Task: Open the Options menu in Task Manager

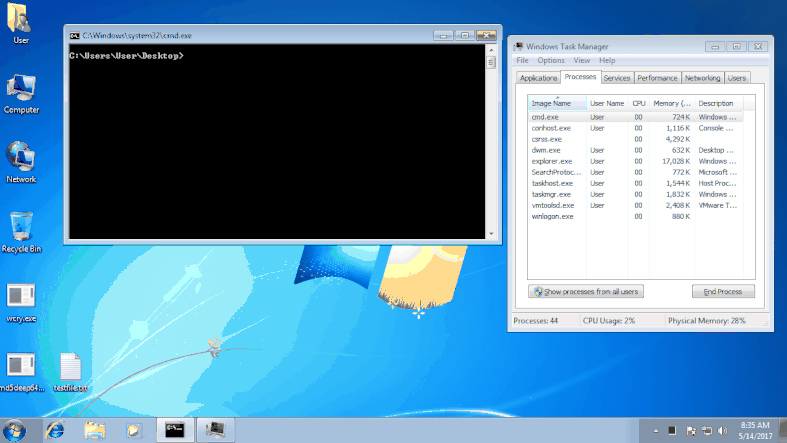Action: (551, 60)
